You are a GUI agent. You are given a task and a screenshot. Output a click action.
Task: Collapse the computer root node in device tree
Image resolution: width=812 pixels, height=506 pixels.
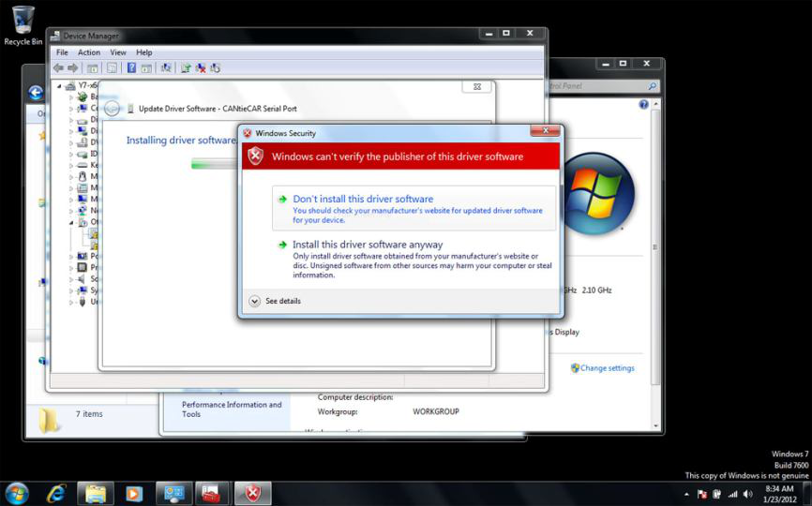coord(60,85)
